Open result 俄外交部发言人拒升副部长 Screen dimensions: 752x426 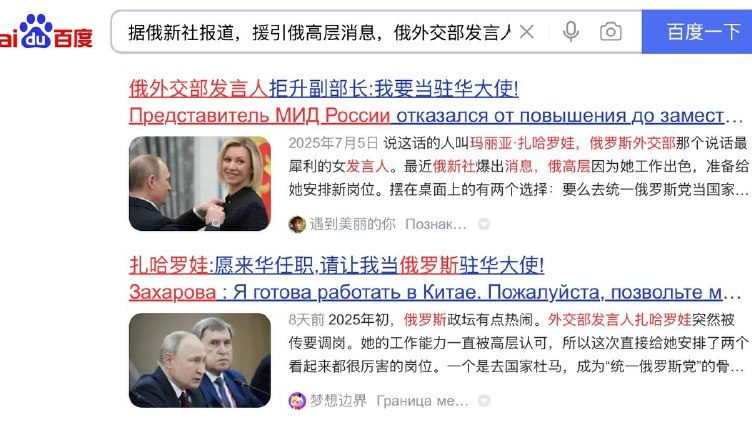click(324, 89)
